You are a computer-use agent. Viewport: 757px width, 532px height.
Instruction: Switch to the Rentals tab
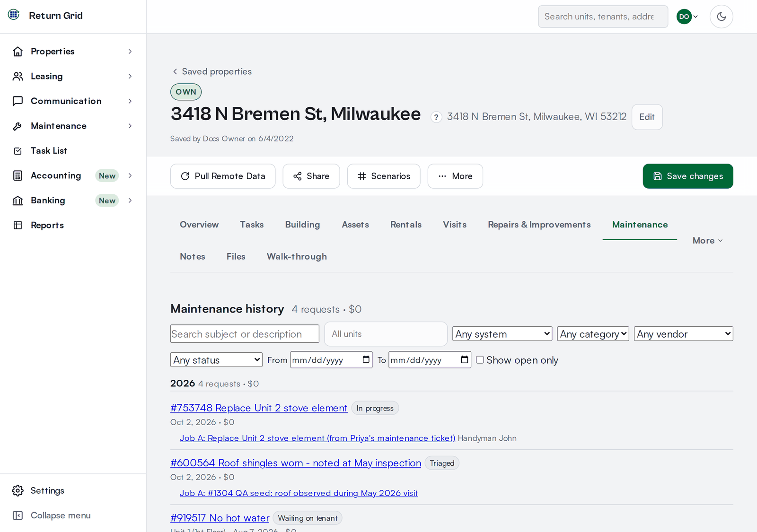click(406, 225)
